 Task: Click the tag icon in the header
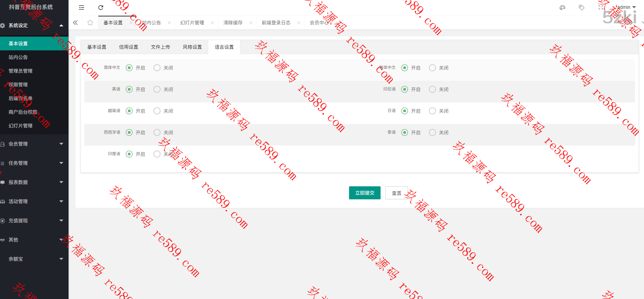click(x=581, y=8)
